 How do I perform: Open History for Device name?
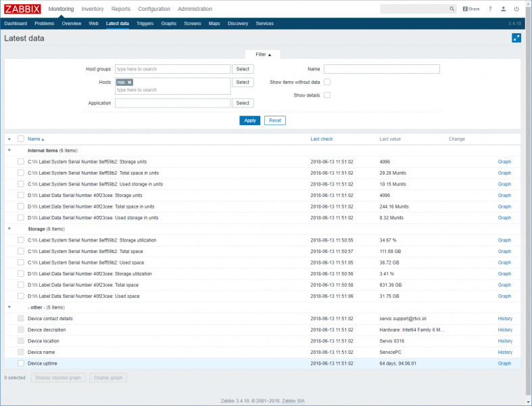click(x=505, y=352)
